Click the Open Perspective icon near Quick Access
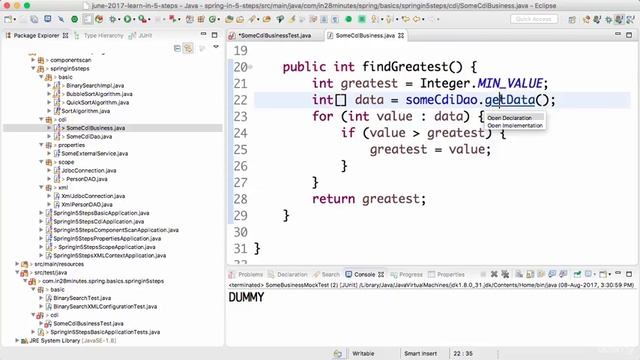The width and height of the screenshot is (640, 360). [572, 19]
